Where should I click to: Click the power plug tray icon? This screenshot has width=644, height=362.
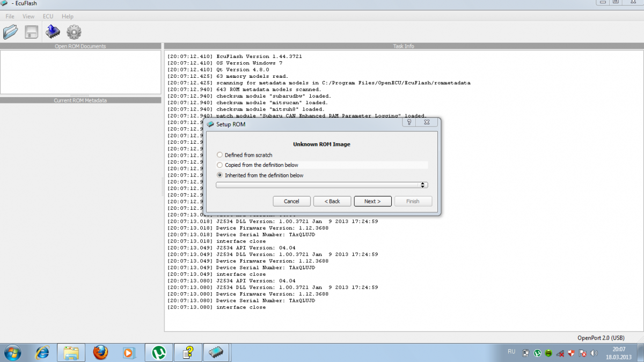pos(526,353)
